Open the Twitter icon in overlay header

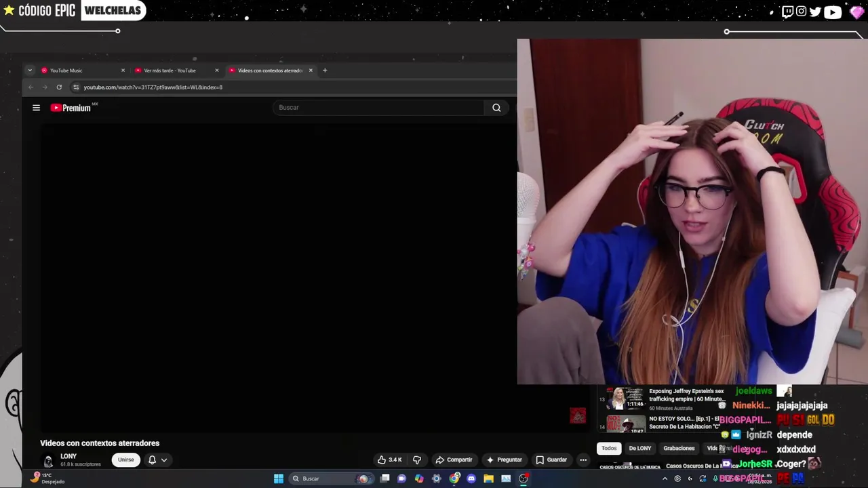coord(815,12)
